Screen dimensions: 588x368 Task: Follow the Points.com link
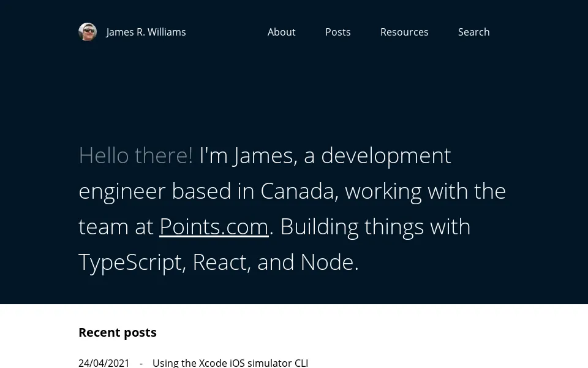coord(214,227)
